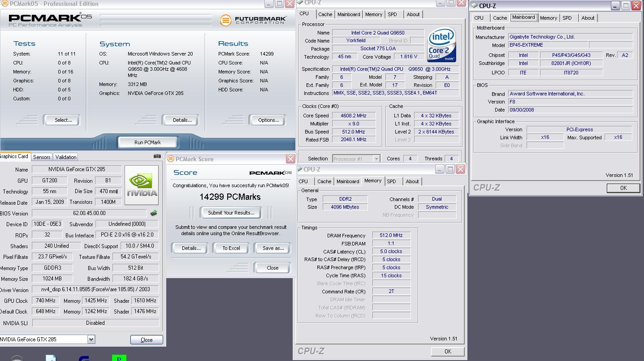Click the BIOS date 09/30/2008
The image size is (644, 361).
[x=570, y=110]
